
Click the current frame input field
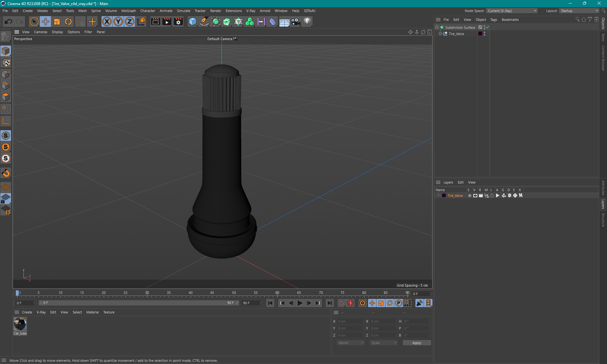pos(422,294)
